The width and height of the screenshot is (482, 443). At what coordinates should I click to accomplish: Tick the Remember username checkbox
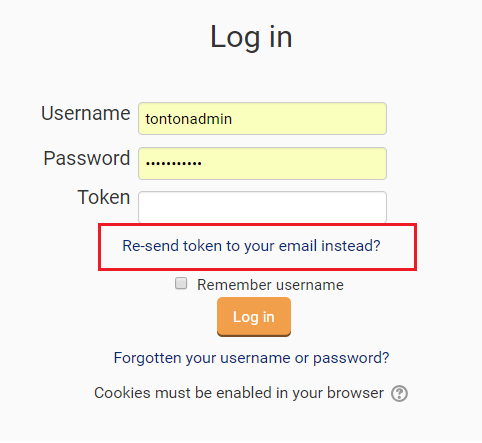click(x=181, y=283)
